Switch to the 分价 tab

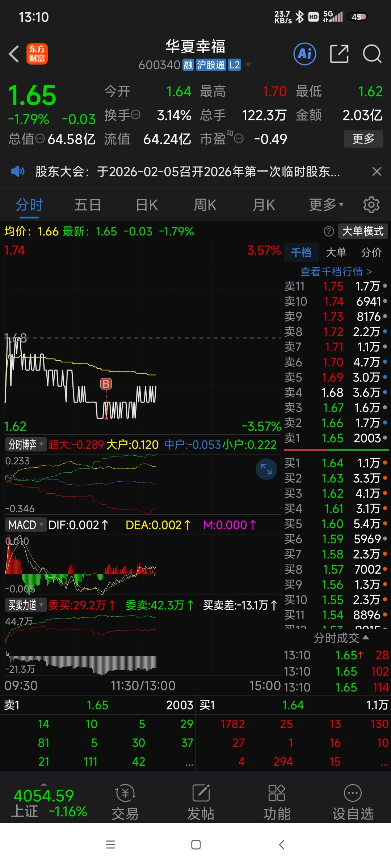click(371, 252)
